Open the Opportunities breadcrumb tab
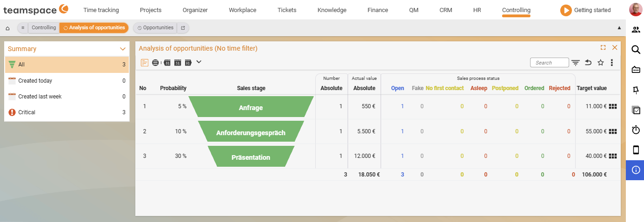Screen dimensions: 644x222 (x=155, y=28)
